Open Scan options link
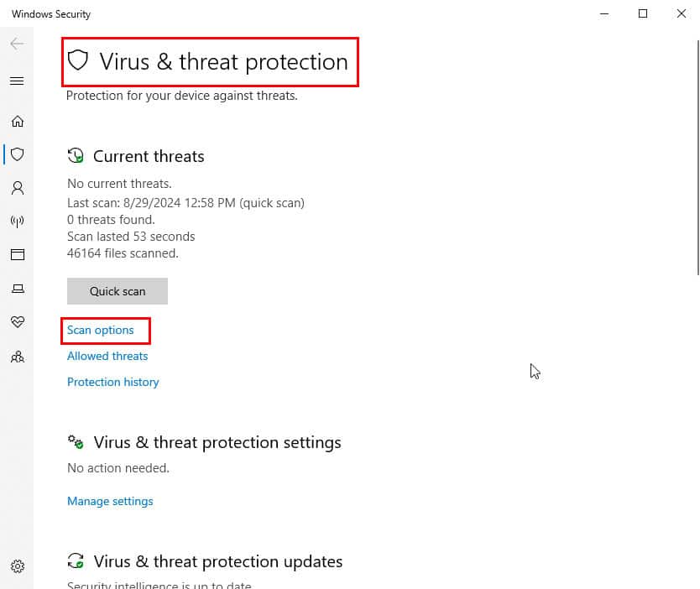700x589 pixels. [101, 331]
